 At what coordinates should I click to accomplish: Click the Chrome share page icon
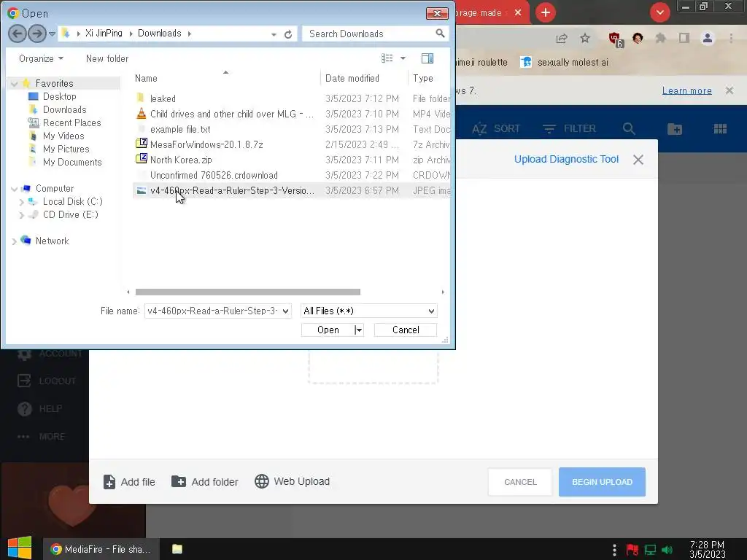(x=562, y=39)
